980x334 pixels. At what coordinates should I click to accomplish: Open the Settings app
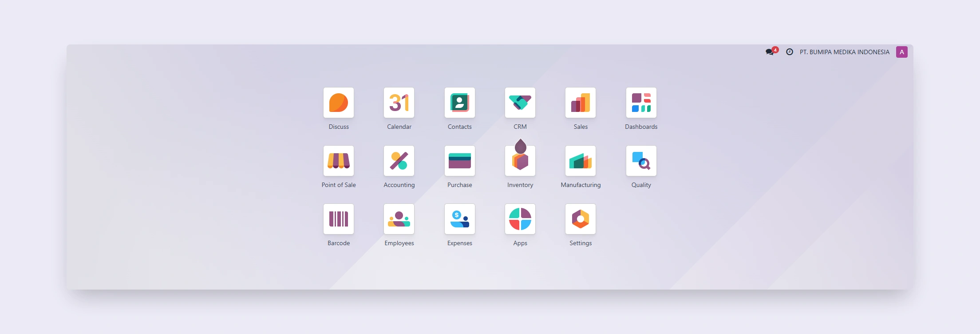click(581, 219)
